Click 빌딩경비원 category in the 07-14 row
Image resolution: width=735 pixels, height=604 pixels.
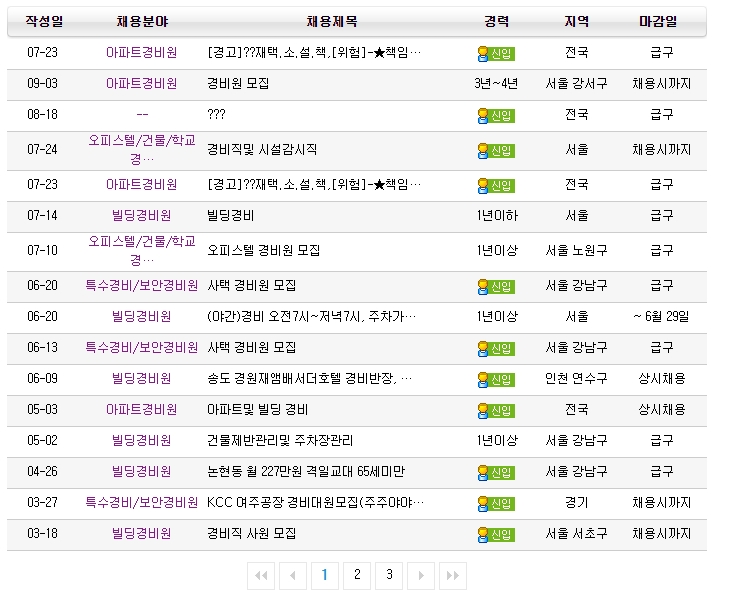click(x=142, y=216)
